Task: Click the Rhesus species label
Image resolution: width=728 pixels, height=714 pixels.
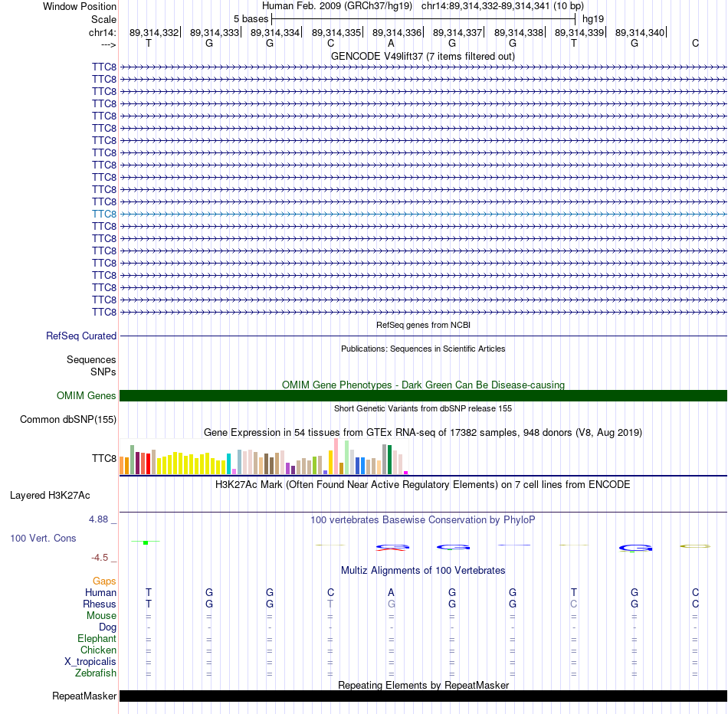Action: (100, 604)
